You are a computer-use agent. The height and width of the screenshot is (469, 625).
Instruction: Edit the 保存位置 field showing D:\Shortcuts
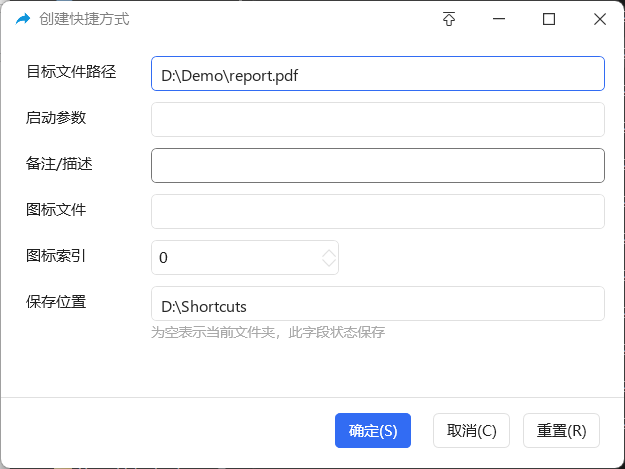[378, 304]
